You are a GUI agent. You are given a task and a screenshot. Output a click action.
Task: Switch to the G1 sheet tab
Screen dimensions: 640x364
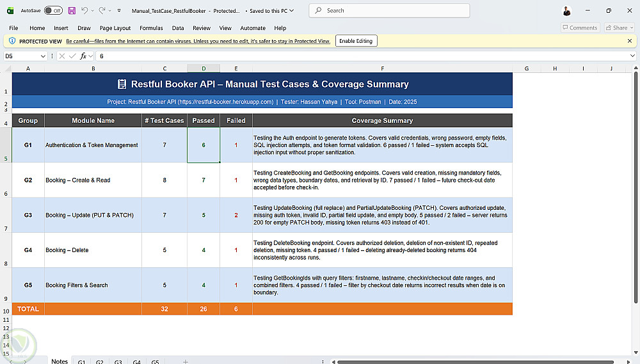pyautogui.click(x=81, y=361)
